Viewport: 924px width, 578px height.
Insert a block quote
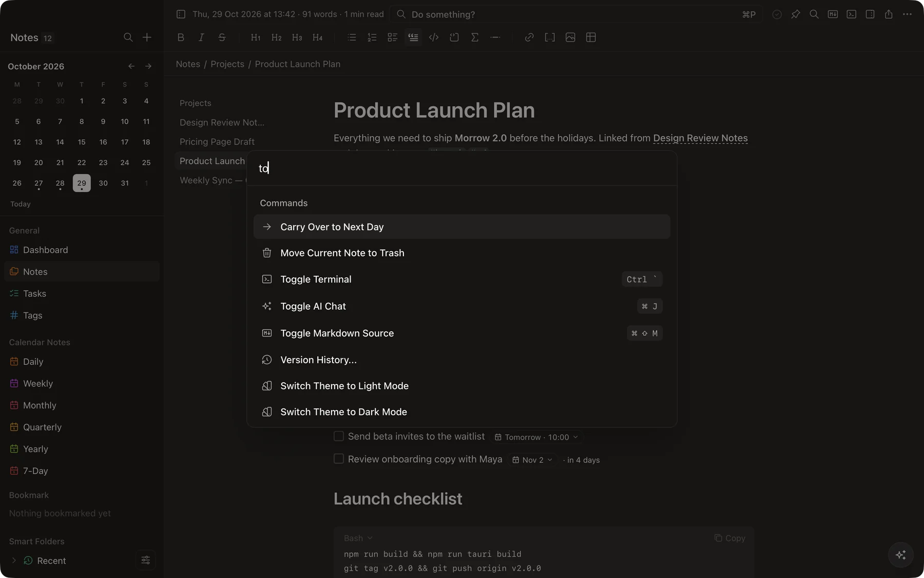tap(413, 38)
